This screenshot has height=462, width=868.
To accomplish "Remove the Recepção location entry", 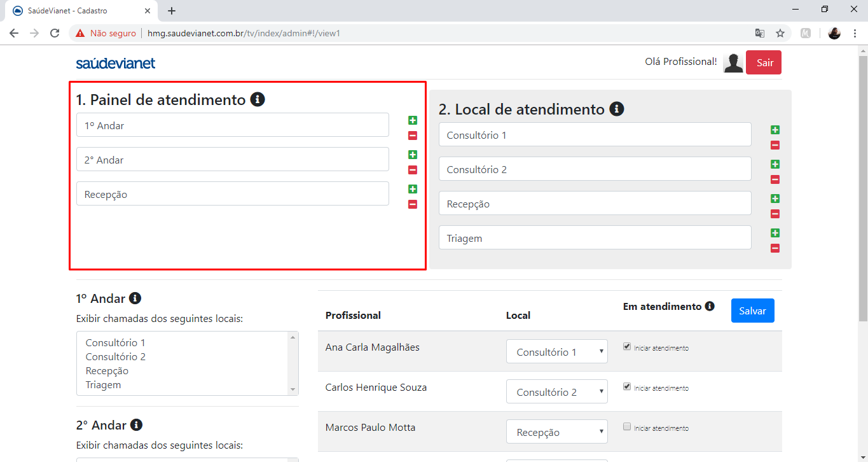I will (x=775, y=214).
